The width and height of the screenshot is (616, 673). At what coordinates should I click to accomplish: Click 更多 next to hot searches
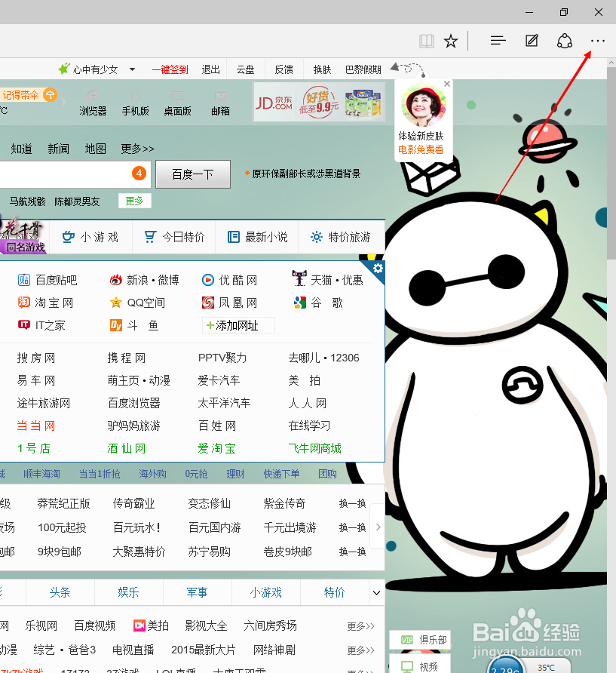[x=135, y=201]
